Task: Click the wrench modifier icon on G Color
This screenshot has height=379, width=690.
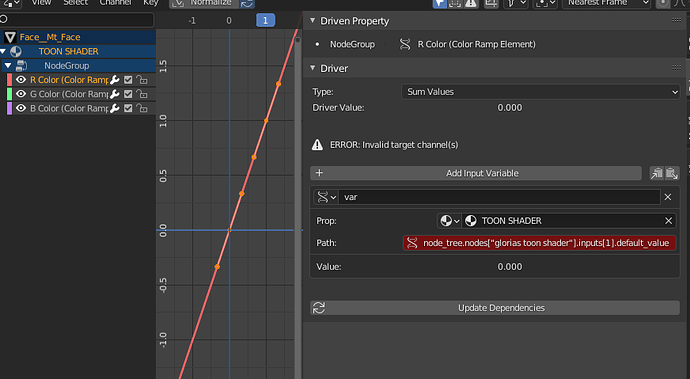Action: (x=115, y=94)
